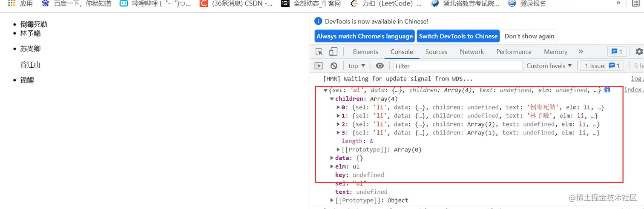644x209 pixels.
Task: Expand the elm: ul property
Action: coord(332,166)
